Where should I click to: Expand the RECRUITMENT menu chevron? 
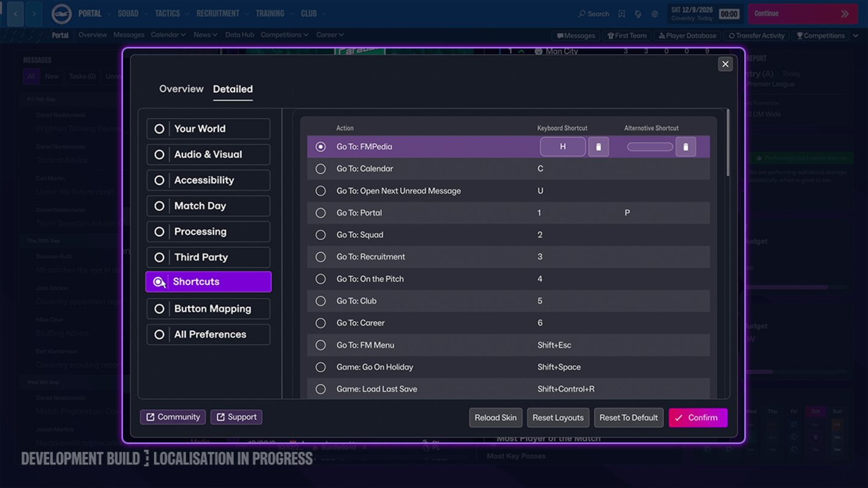coord(247,14)
